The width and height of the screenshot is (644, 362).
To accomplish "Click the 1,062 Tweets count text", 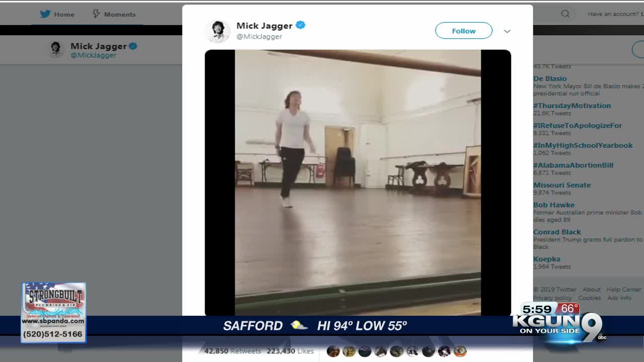I will click(552, 153).
